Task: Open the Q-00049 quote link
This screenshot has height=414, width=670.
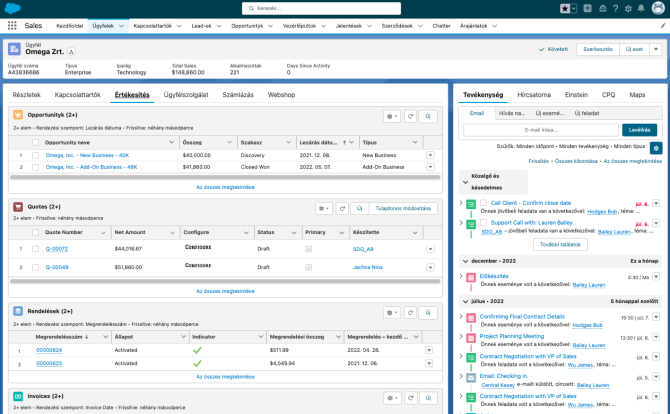Action: pyautogui.click(x=56, y=267)
